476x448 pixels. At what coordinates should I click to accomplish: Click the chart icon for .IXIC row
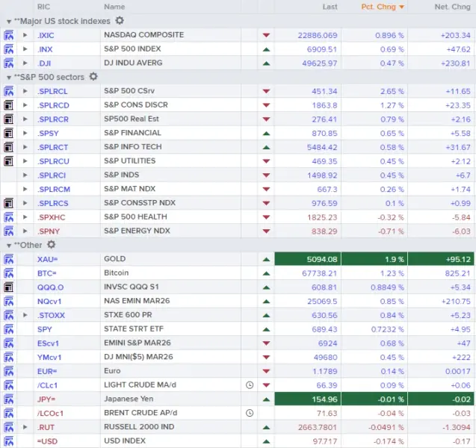pyautogui.click(x=8, y=35)
